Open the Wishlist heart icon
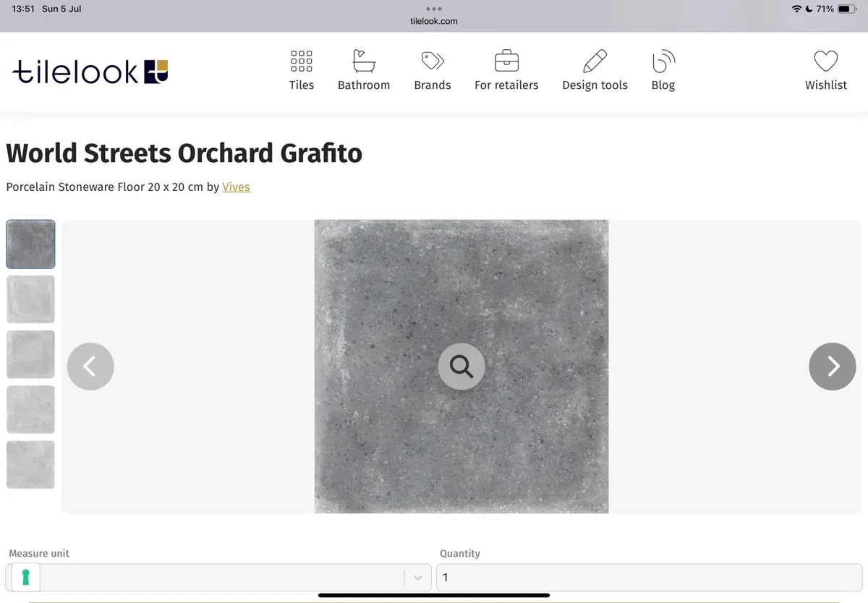The width and height of the screenshot is (868, 603). point(826,70)
